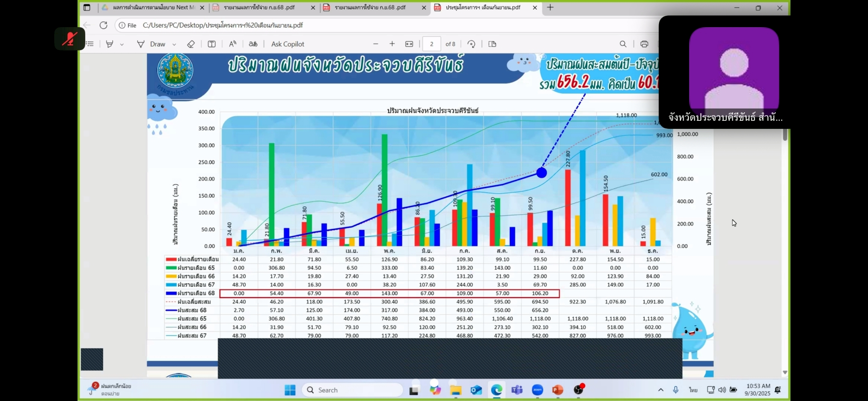Click the Ask Copilot button

[288, 44]
